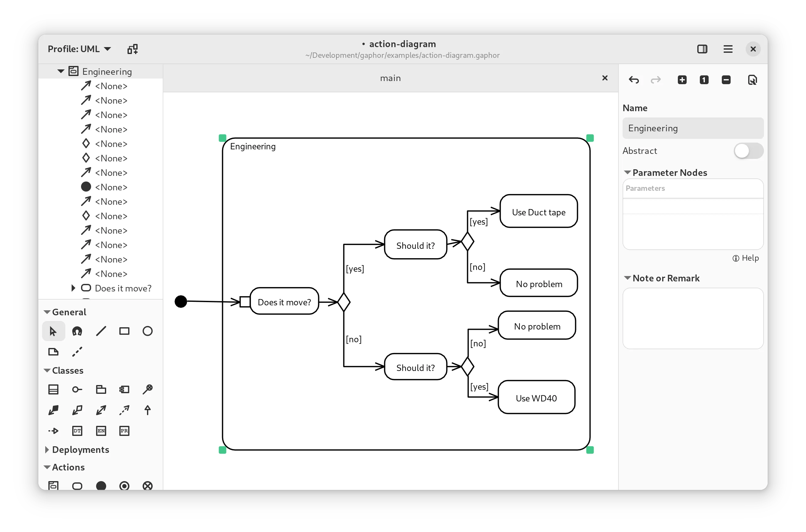Expand the Does it move? tree node

(x=73, y=288)
